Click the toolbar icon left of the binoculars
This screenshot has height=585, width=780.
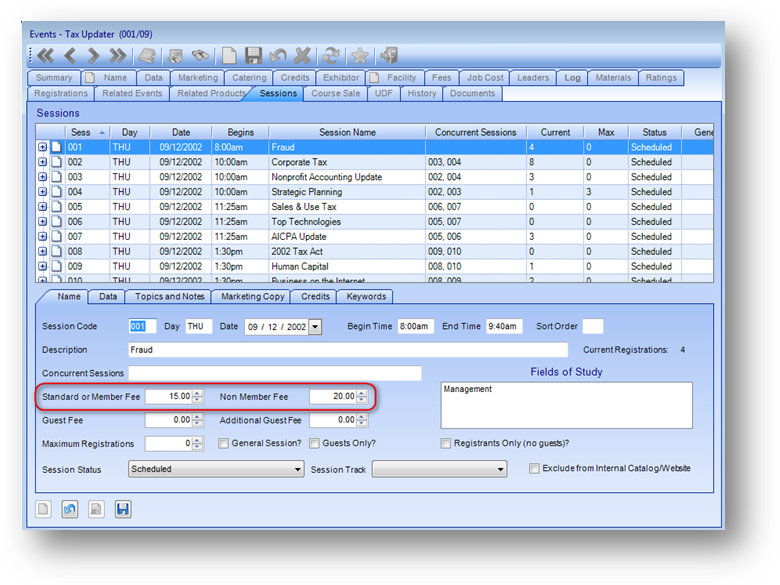click(x=175, y=56)
